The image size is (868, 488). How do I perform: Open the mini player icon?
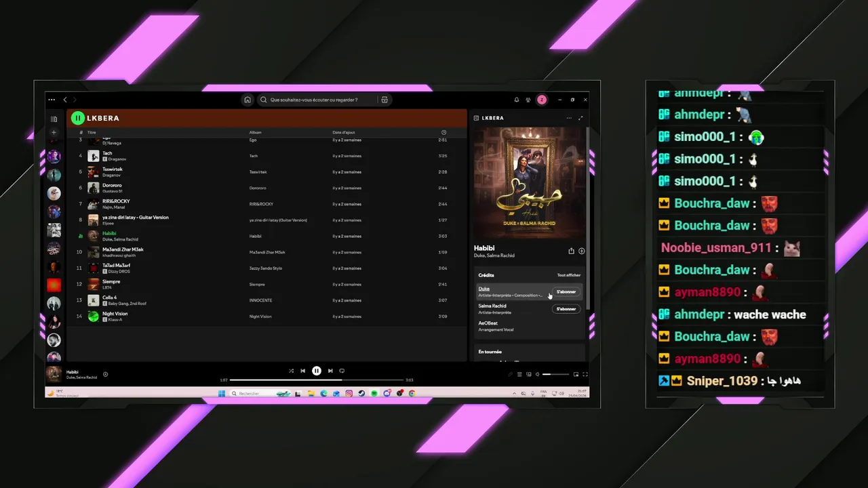click(576, 374)
